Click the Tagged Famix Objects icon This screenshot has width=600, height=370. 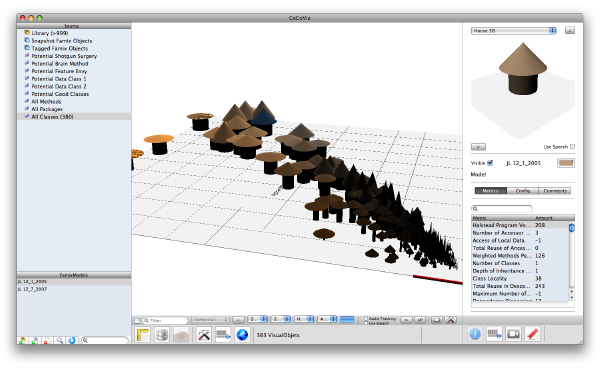[x=27, y=48]
